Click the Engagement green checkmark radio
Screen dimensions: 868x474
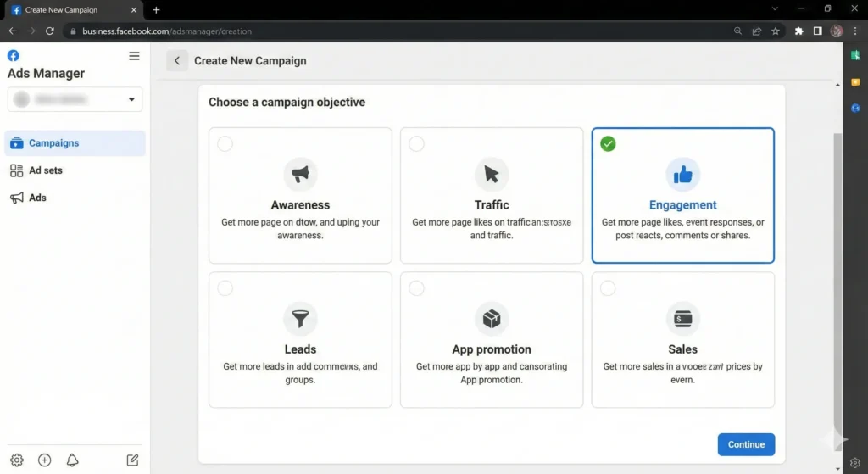608,144
